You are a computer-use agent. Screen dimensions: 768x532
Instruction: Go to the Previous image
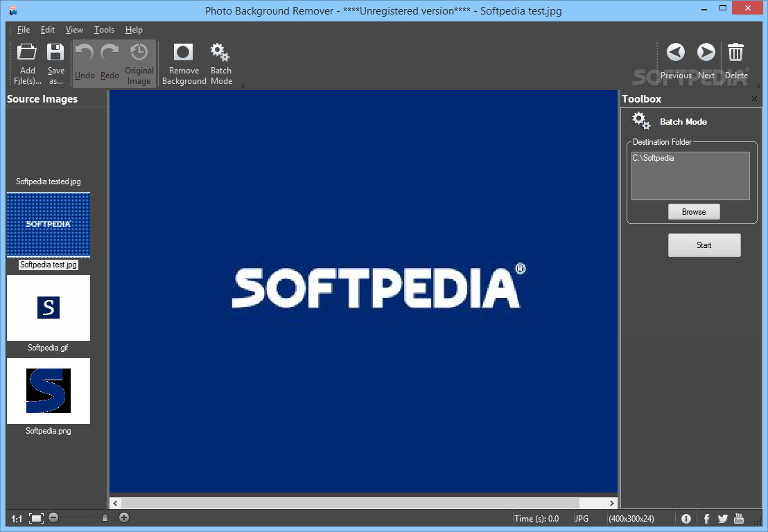pos(676,61)
